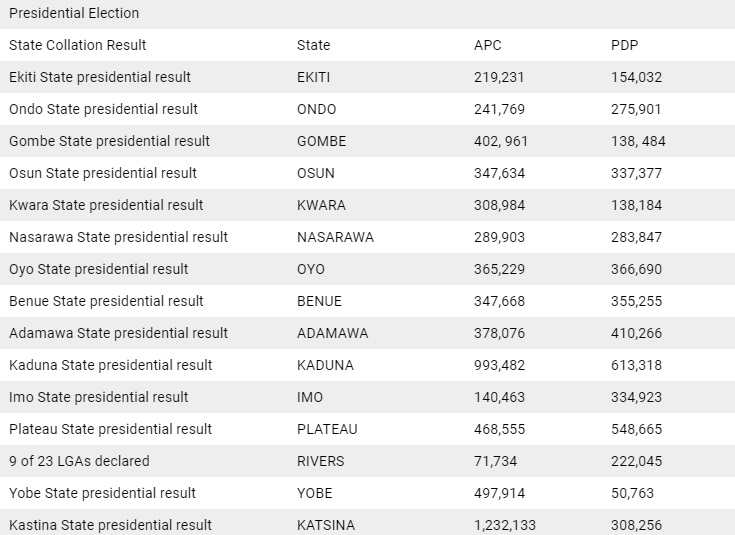Select the OYO state cell

click(311, 269)
